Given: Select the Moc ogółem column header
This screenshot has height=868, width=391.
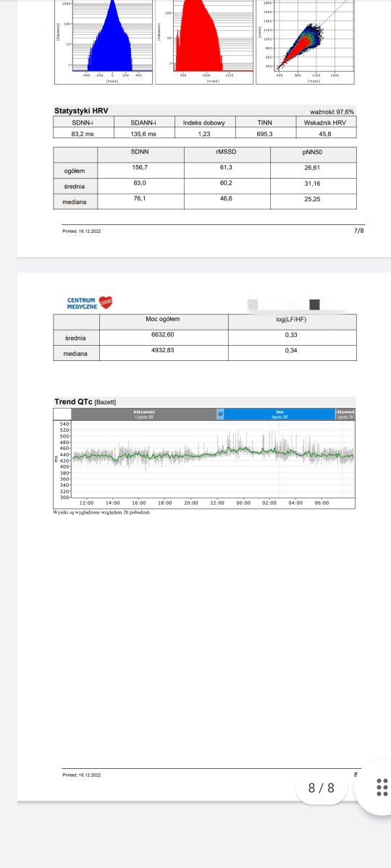Looking at the screenshot, I should click(x=162, y=319).
